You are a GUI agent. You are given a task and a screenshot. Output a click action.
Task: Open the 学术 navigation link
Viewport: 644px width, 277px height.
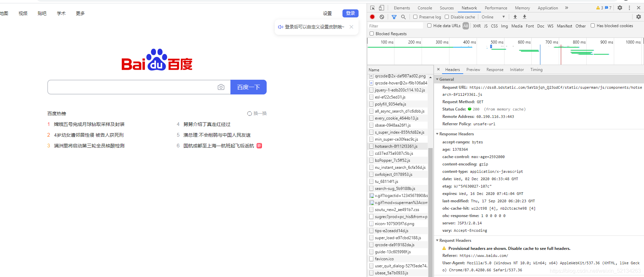61,13
